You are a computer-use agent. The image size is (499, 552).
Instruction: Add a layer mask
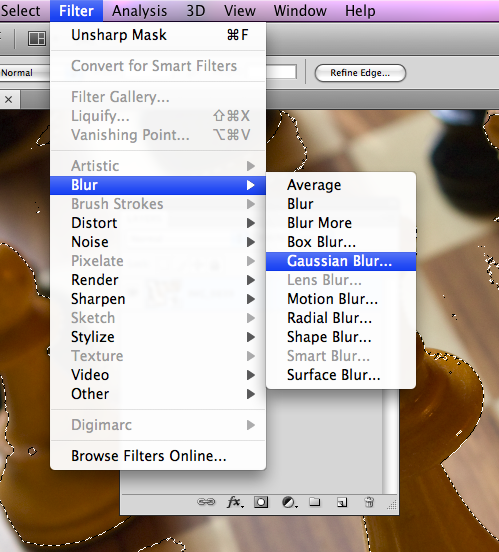point(261,502)
